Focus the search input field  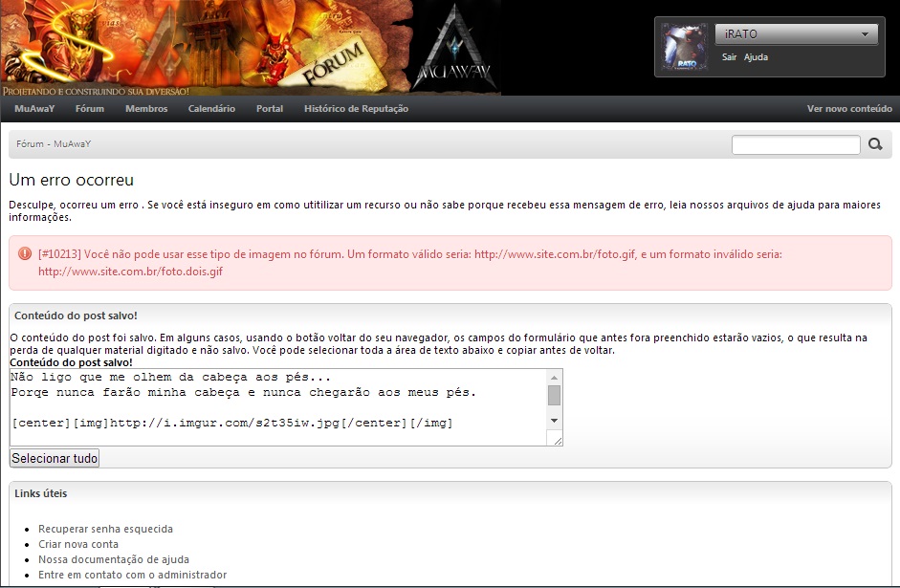point(796,145)
